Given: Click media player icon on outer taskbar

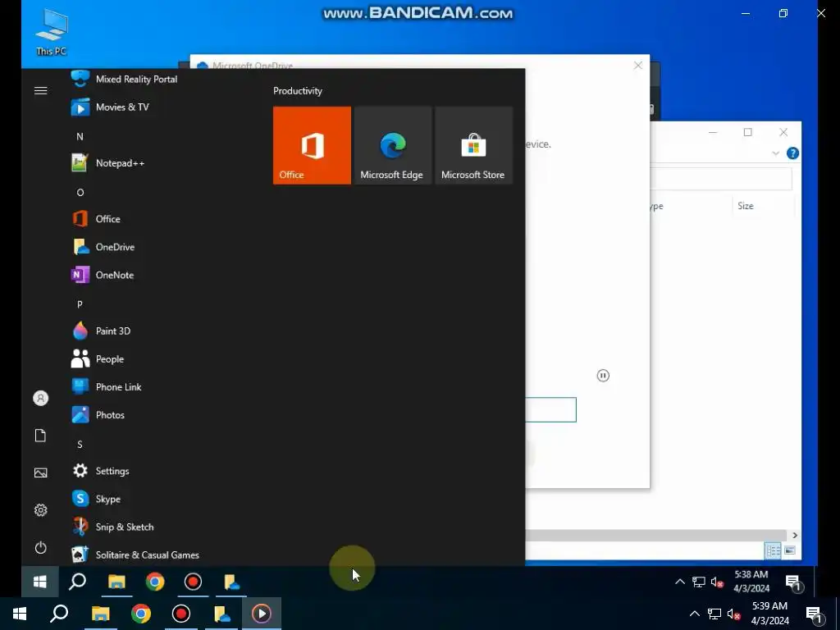Looking at the screenshot, I should [x=262, y=614].
